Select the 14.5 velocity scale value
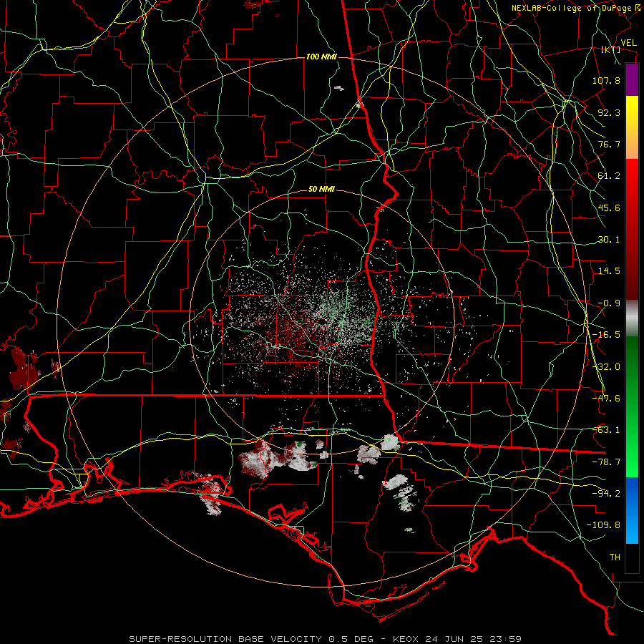 coord(609,271)
